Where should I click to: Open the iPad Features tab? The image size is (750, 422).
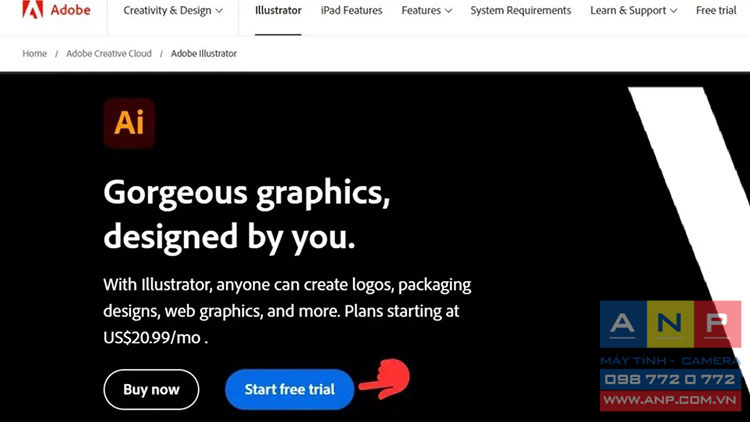pyautogui.click(x=352, y=10)
